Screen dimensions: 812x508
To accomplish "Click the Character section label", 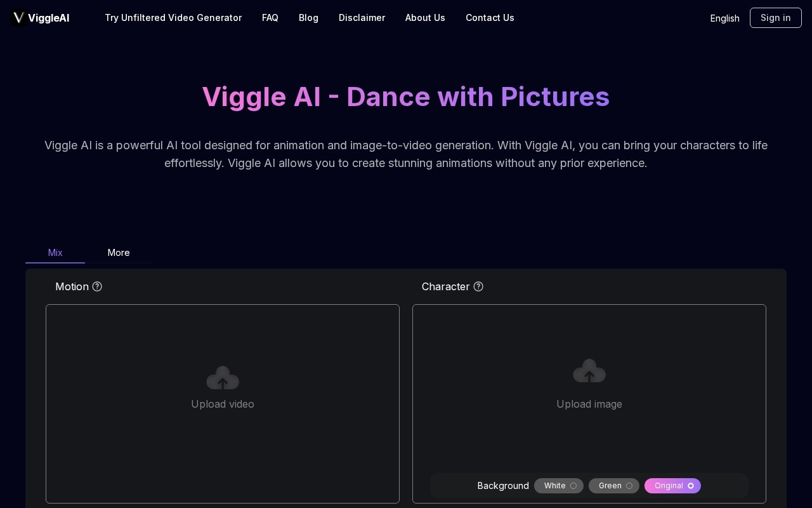I will click(446, 286).
